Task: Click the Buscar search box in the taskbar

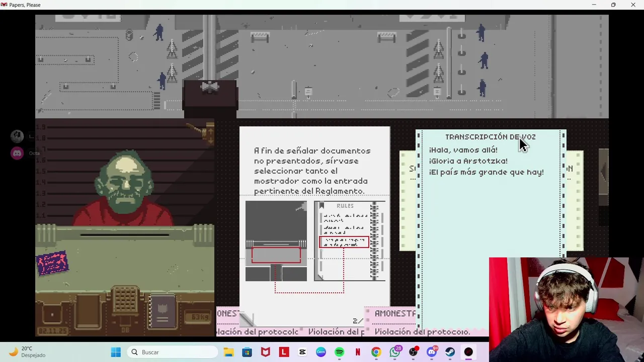Action: (173, 352)
